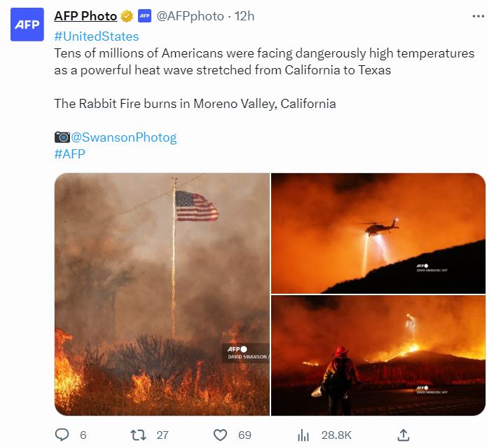Viewport: 489px width, 448px height.
Task: Open the #UnitedStates hashtag
Action: click(96, 36)
